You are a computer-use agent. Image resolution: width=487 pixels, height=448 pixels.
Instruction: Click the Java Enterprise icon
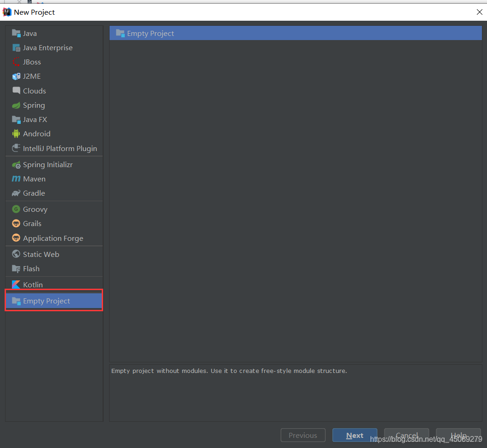(16, 47)
